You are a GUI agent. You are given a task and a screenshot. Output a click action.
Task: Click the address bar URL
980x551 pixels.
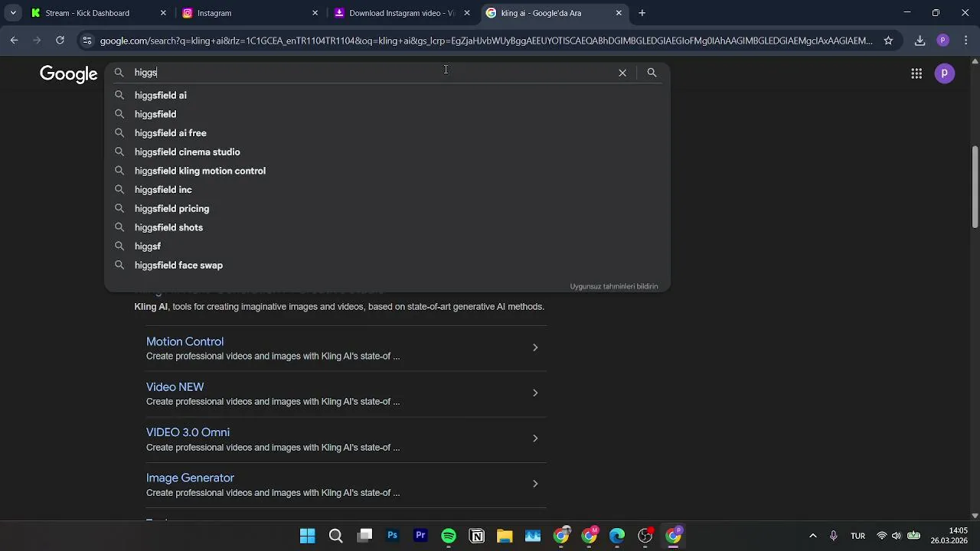[x=486, y=41]
